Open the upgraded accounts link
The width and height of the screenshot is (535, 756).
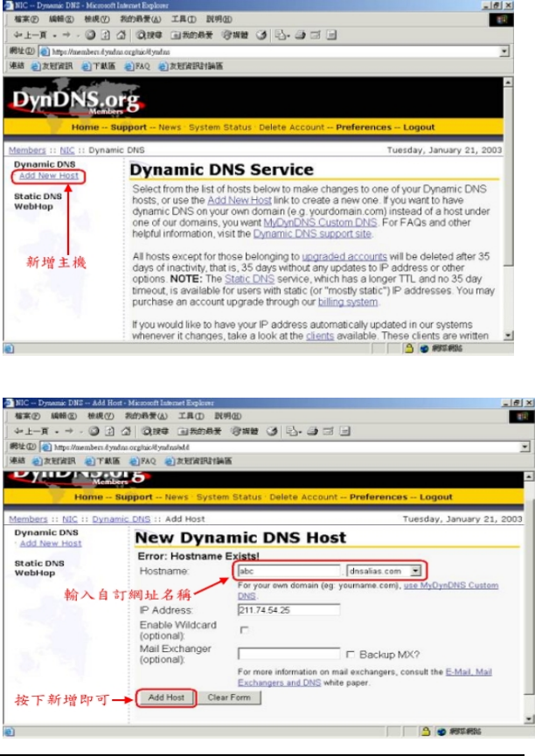coord(344,256)
